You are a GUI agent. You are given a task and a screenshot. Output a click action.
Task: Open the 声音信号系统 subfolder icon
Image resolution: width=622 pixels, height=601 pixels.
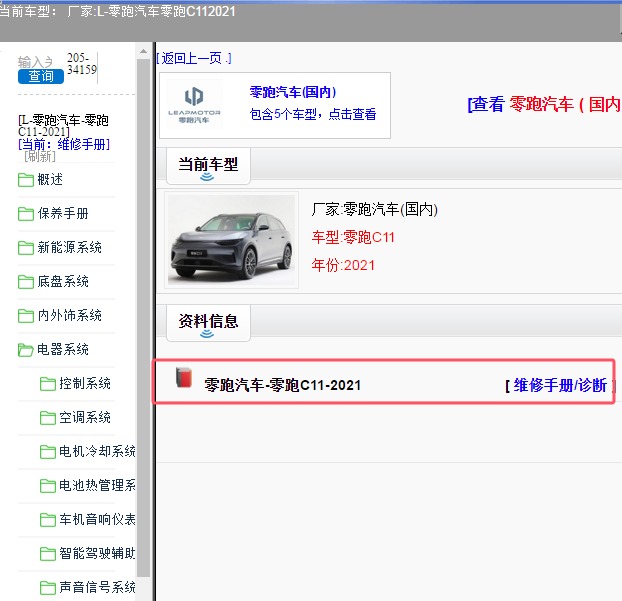tap(48, 588)
